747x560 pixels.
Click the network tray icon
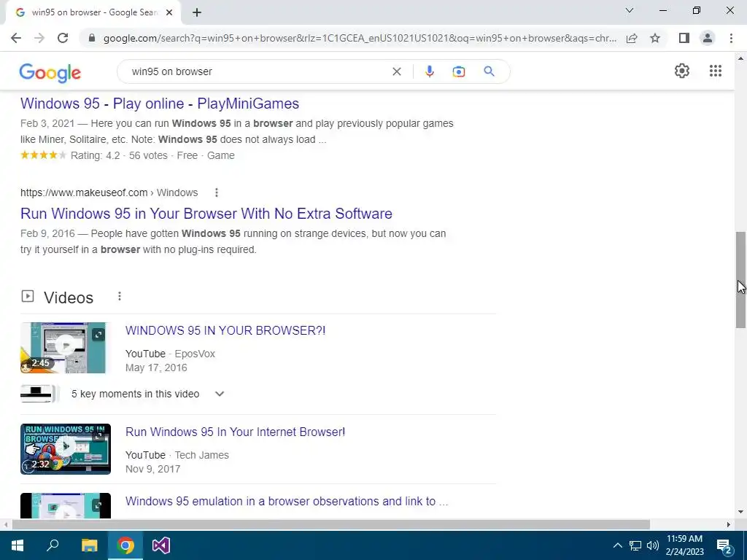(635, 545)
